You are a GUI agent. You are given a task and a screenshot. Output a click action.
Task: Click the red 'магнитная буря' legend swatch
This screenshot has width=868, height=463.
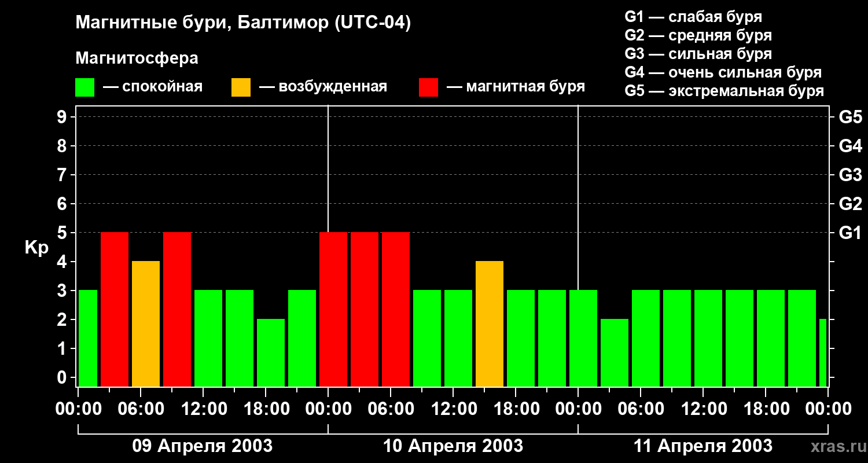coord(429,87)
